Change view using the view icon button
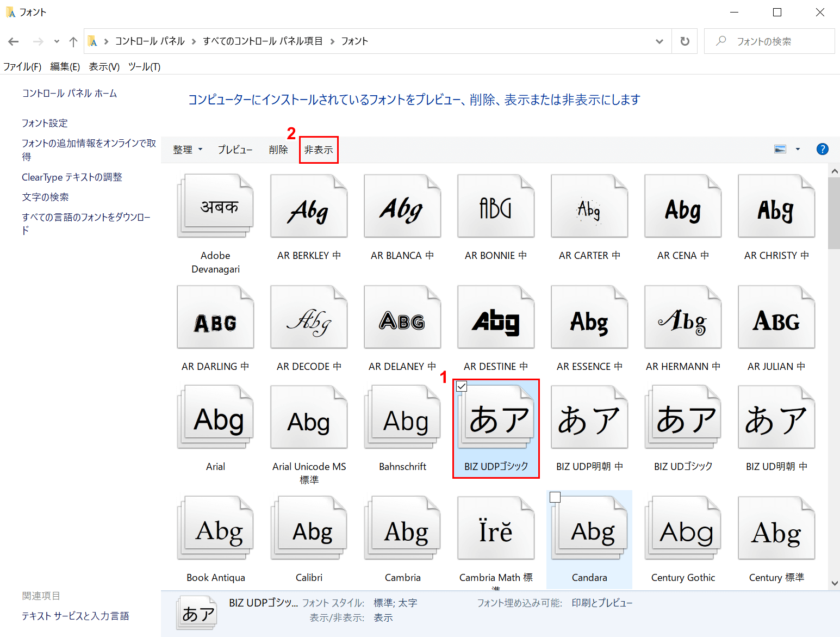840x637 pixels. click(780, 149)
